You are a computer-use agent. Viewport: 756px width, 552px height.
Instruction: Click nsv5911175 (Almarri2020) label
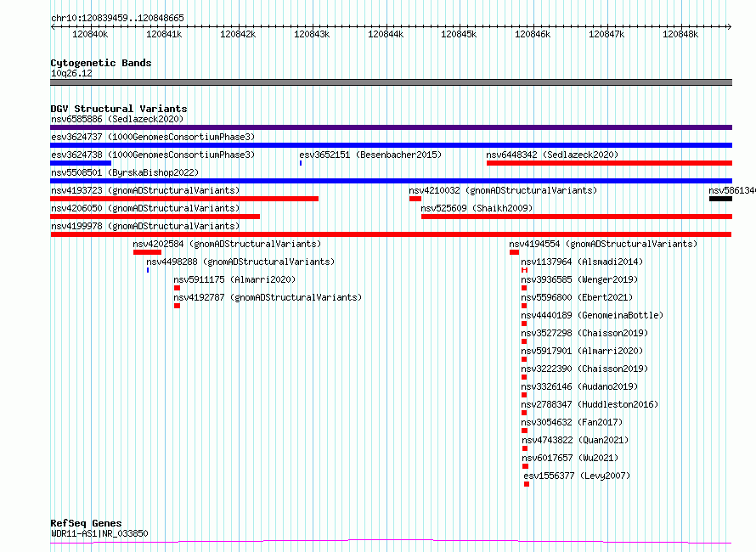point(234,279)
